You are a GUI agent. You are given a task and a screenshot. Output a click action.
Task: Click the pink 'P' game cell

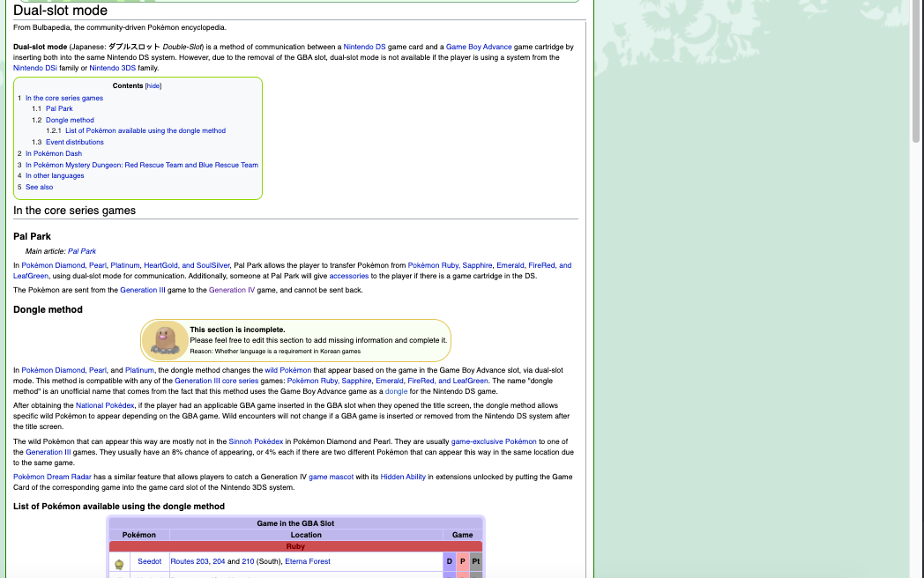pyautogui.click(x=463, y=561)
